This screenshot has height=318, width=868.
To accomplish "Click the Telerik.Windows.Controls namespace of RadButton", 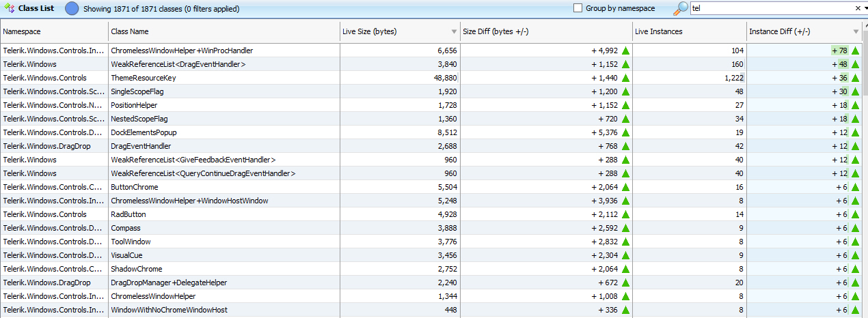I will 45,214.
